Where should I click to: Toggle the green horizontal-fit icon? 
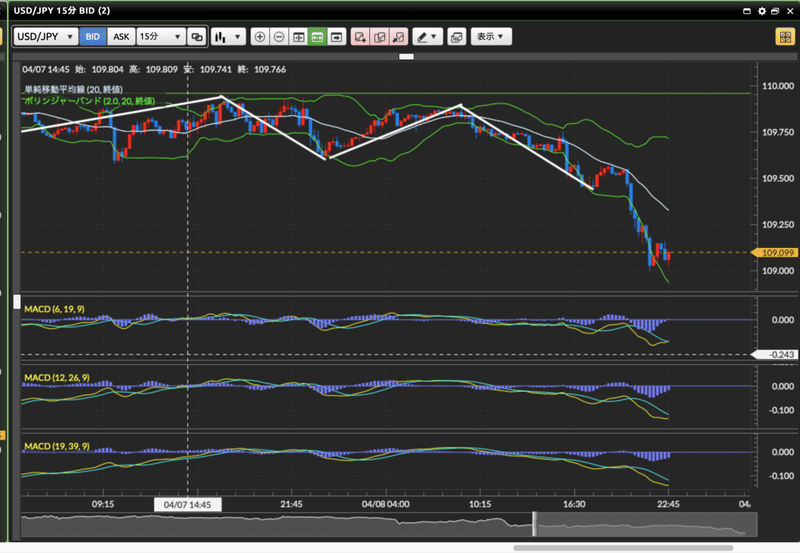[317, 37]
